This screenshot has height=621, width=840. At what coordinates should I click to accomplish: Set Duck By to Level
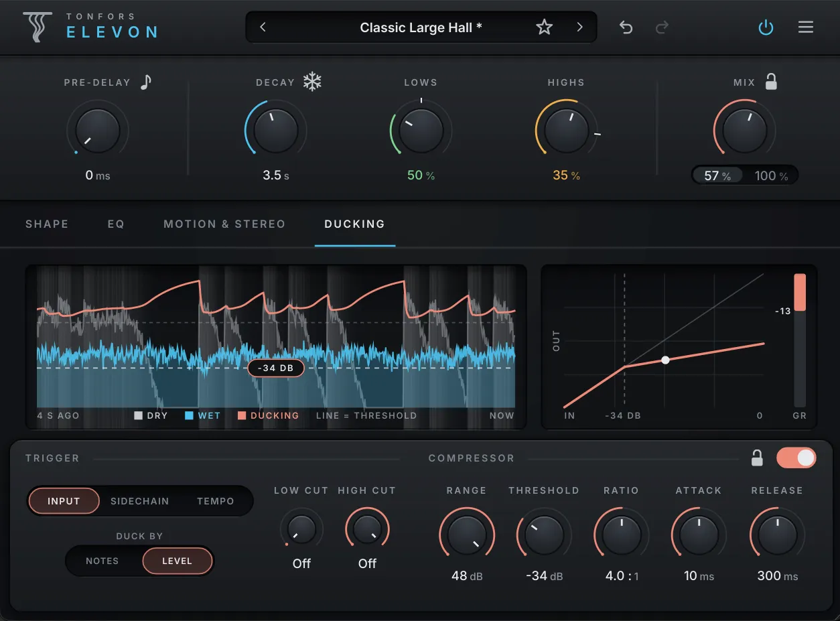(x=178, y=561)
